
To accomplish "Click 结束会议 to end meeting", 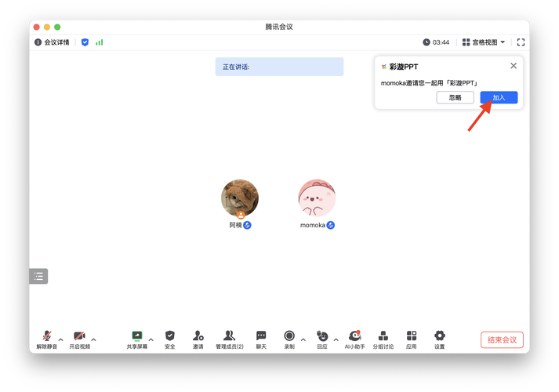I will 502,339.
